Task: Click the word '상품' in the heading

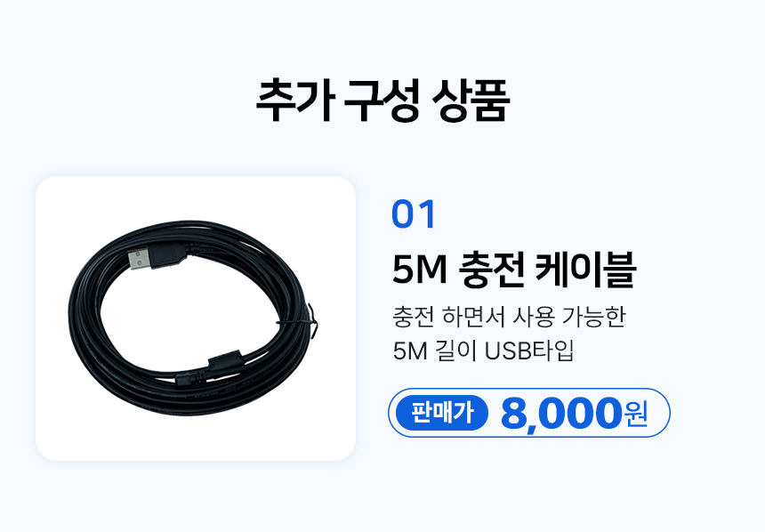Action: pyautogui.click(x=471, y=101)
